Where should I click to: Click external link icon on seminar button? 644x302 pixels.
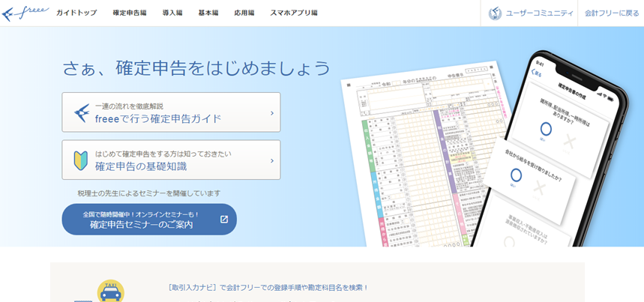pos(224,220)
